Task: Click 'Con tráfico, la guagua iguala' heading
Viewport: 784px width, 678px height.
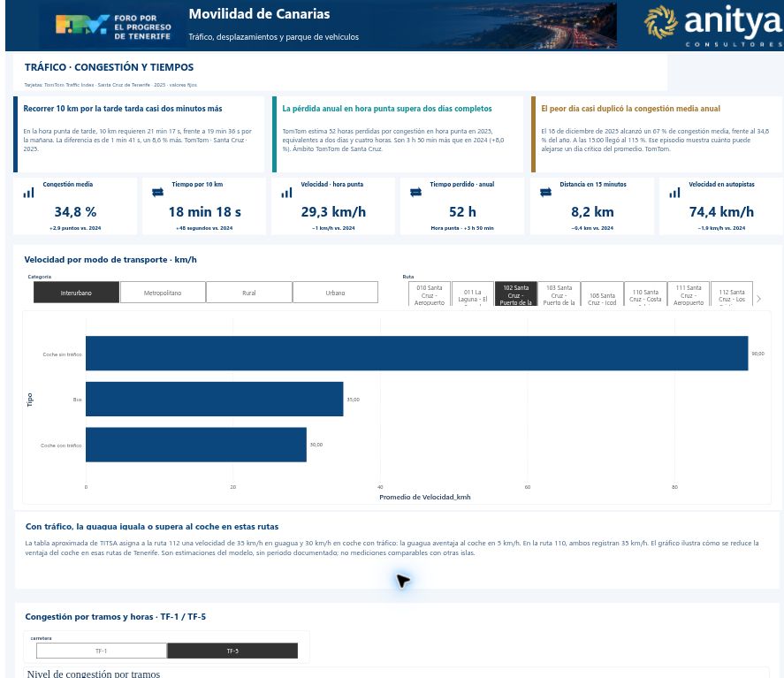Action: tap(152, 526)
